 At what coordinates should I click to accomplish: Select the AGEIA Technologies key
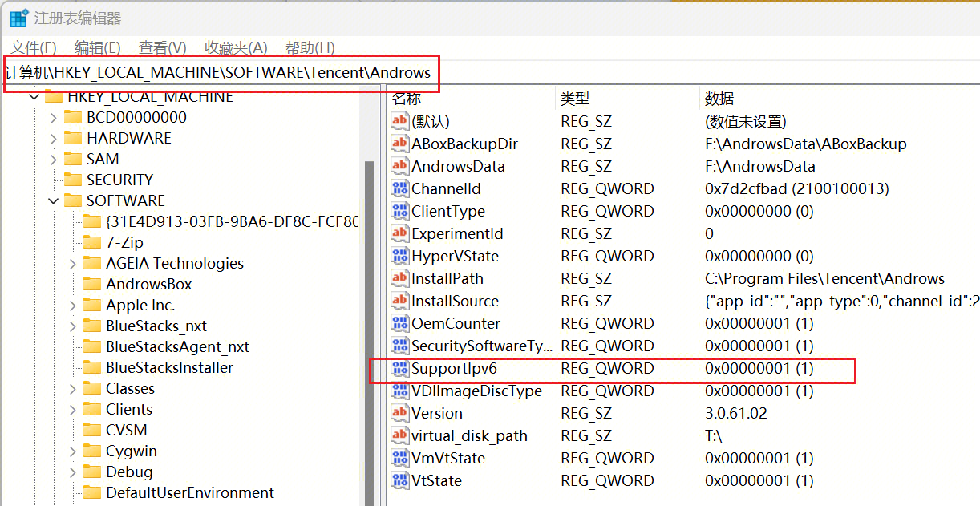[x=175, y=263]
